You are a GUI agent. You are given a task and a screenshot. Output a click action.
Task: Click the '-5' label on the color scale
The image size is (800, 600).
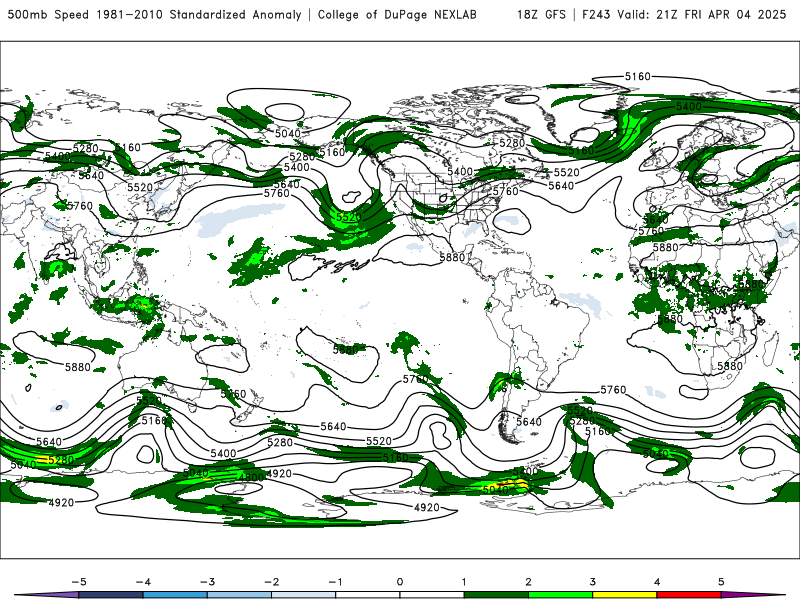pos(79,582)
